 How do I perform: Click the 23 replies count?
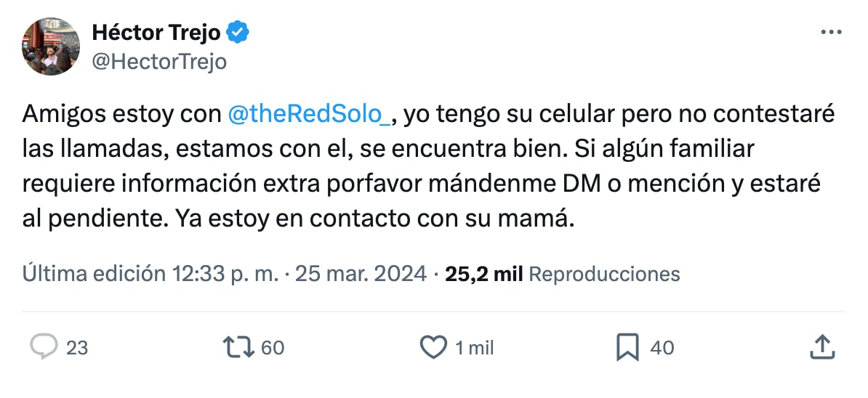pos(77,349)
